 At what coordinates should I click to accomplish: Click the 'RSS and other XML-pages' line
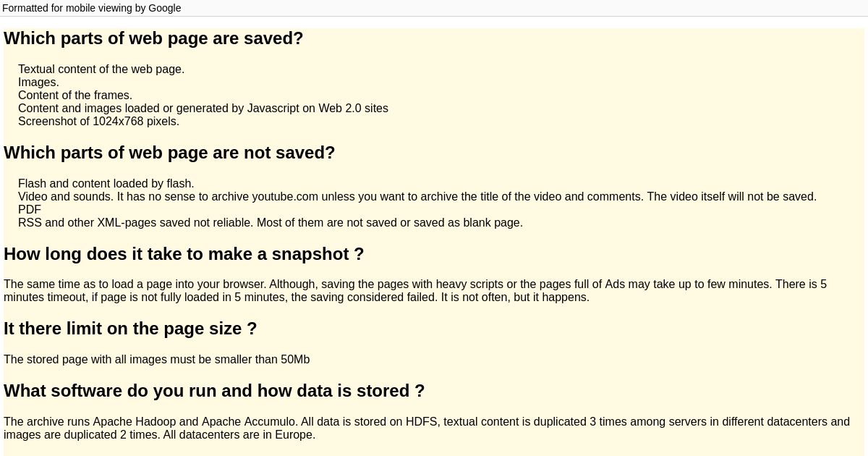click(x=271, y=223)
